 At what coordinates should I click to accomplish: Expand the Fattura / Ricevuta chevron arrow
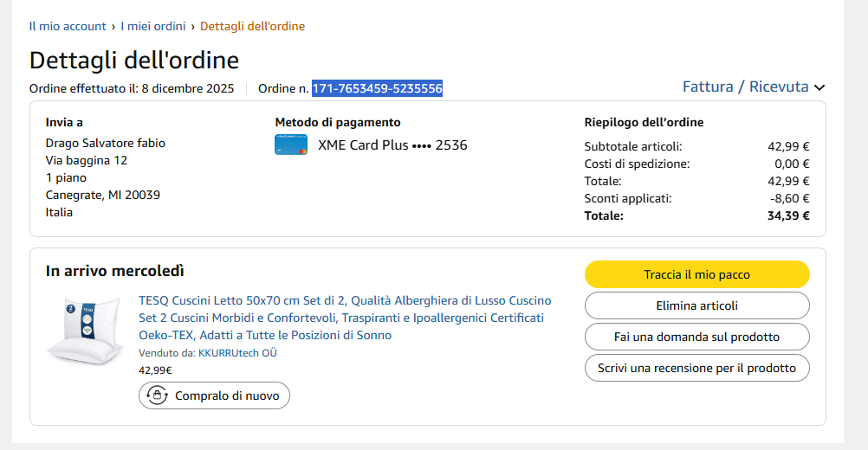tap(819, 87)
